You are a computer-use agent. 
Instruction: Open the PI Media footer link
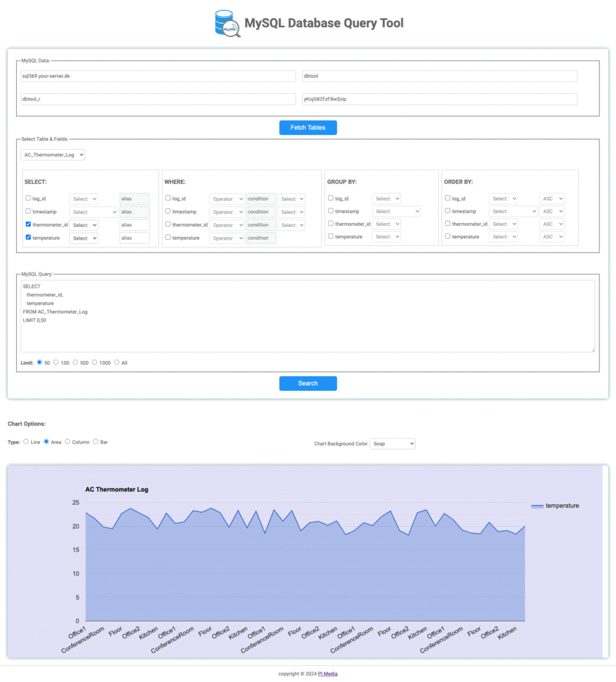328,674
